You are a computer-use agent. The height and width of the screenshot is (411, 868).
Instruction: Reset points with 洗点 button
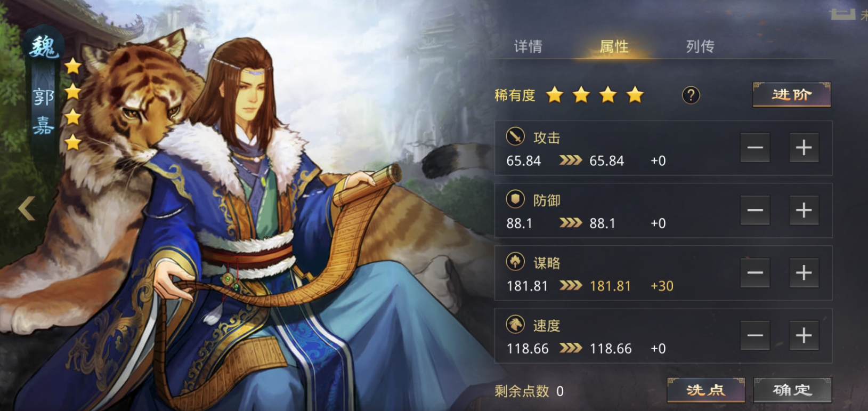(x=705, y=390)
